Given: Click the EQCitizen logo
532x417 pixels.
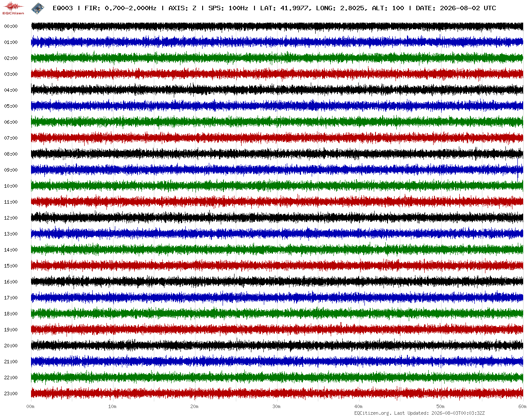Looking at the screenshot, I should pyautogui.click(x=14, y=8).
